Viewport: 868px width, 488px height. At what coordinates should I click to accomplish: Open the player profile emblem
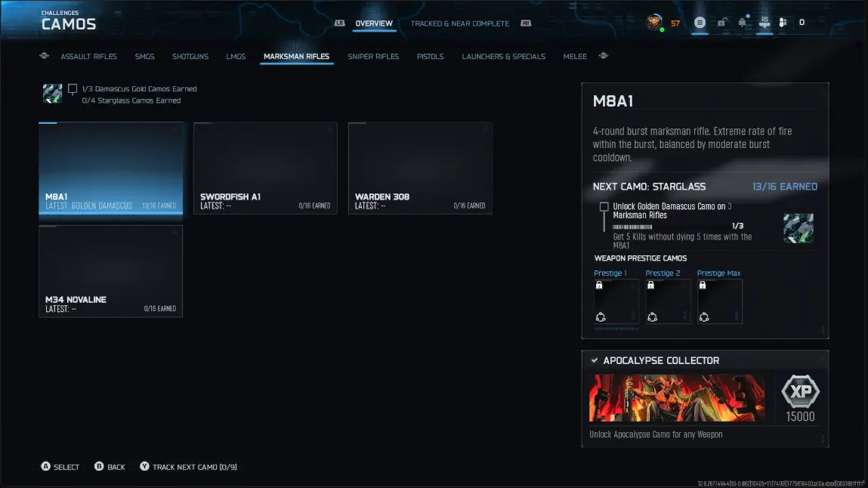click(654, 23)
